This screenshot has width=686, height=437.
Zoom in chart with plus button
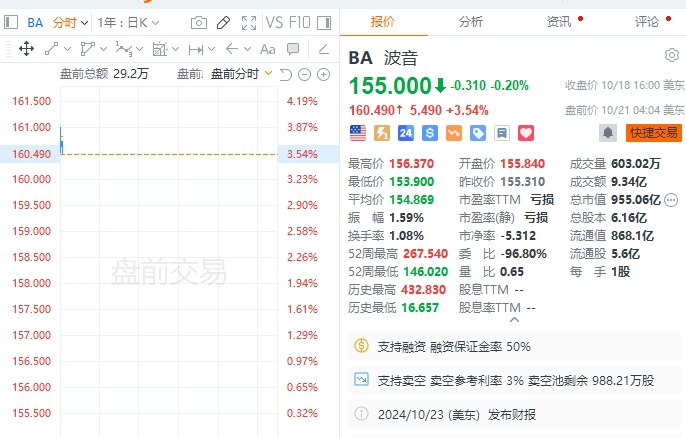coord(323,75)
